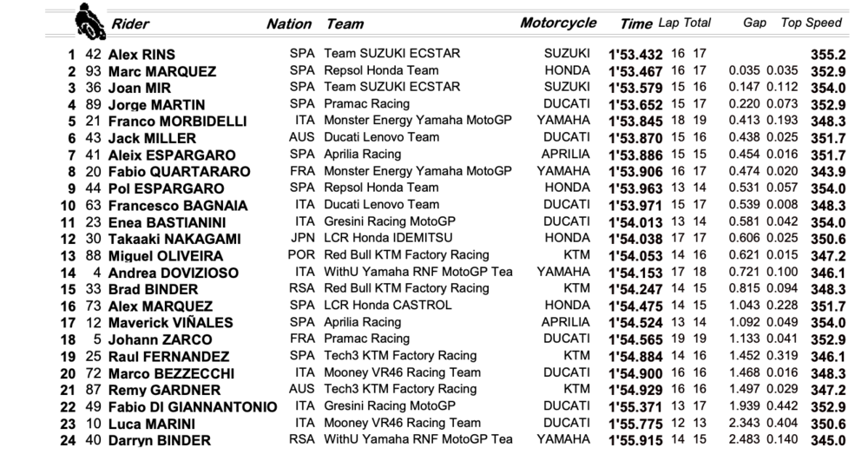Select the Rider column header
Image resolution: width=868 pixels, height=461 pixels.
(131, 23)
